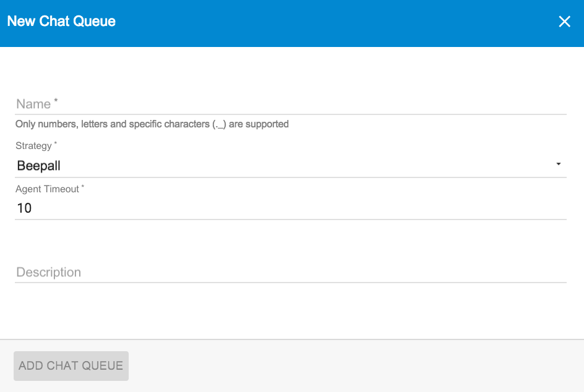584x392 pixels.
Task: Click empty blue header bar area
Action: click(x=335, y=23)
